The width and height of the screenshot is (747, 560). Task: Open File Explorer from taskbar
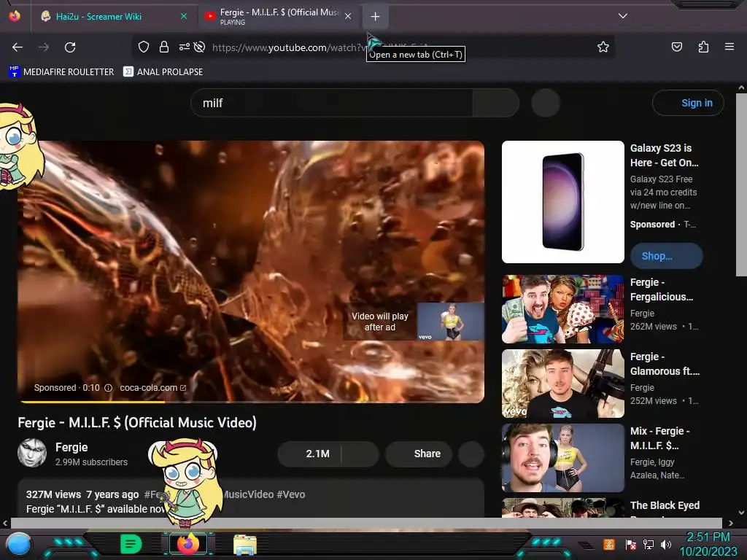click(245, 544)
